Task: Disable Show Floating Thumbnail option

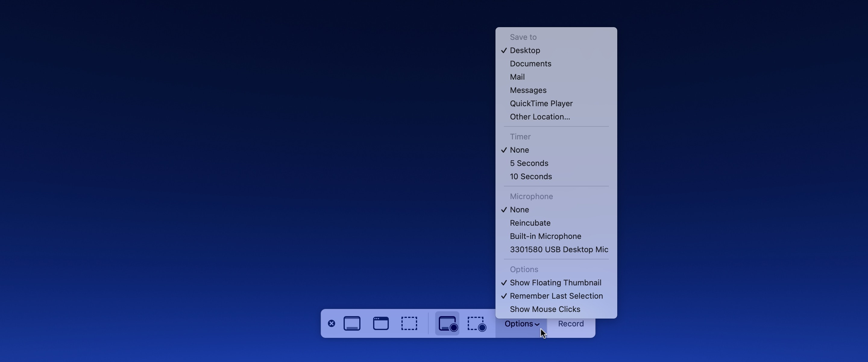Action: (555, 283)
